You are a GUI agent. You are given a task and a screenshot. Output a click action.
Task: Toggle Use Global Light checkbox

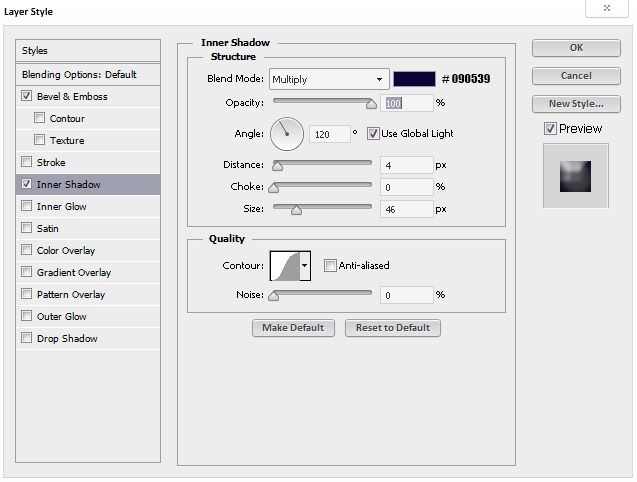click(x=373, y=133)
